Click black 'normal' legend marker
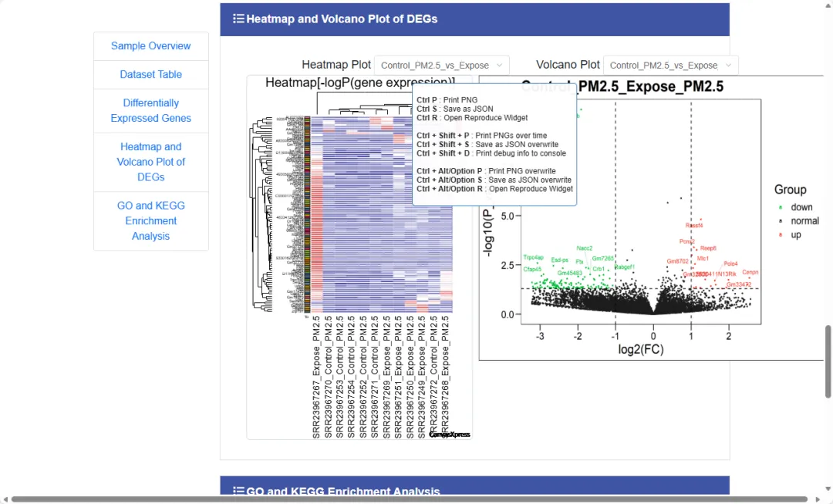Viewport: 833px width, 504px height. tap(781, 221)
